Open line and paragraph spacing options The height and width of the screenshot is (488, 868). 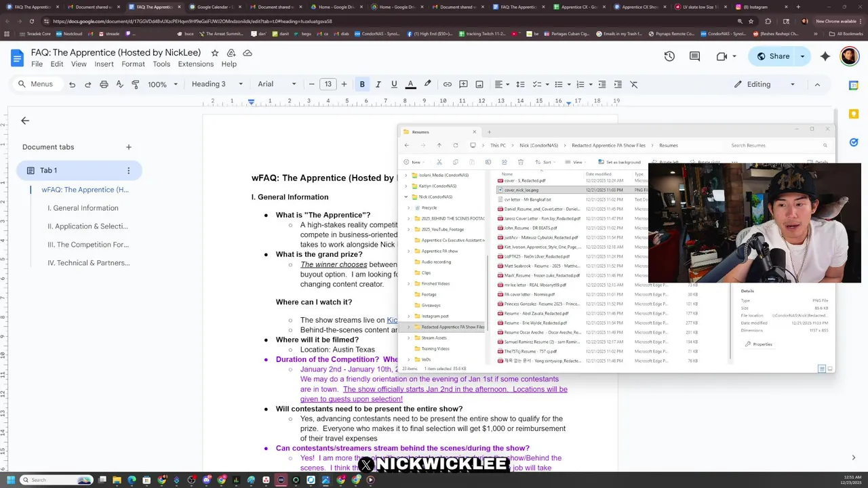tap(520, 84)
